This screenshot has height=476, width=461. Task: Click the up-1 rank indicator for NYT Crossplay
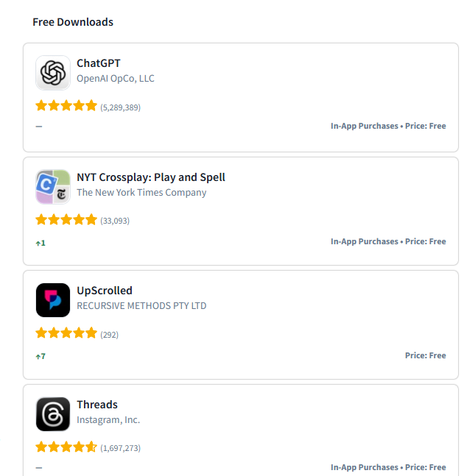(x=41, y=243)
